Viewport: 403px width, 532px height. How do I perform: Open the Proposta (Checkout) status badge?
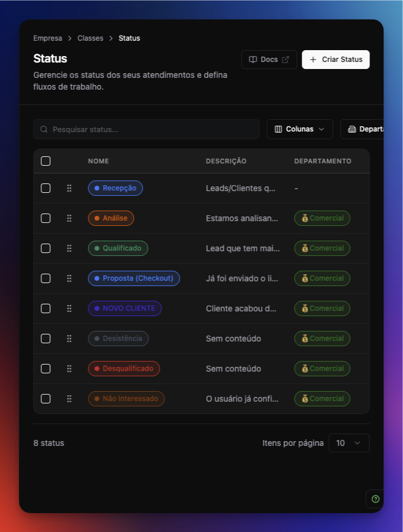(x=134, y=278)
